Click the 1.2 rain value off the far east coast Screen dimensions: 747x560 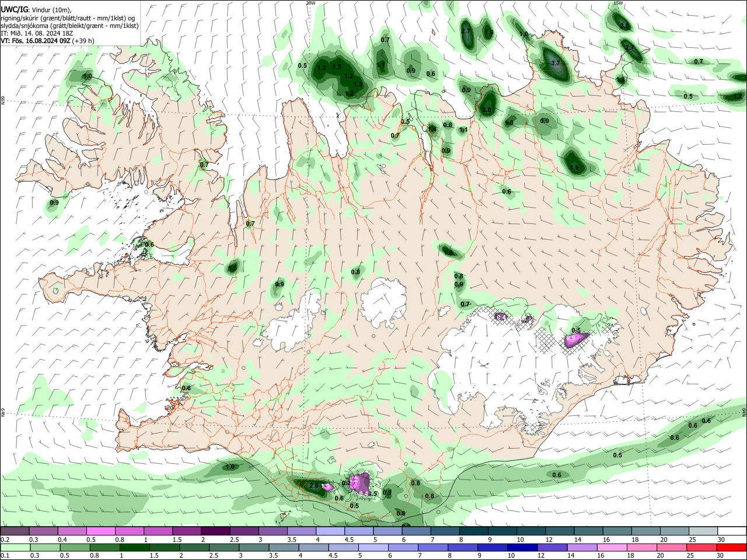click(738, 96)
